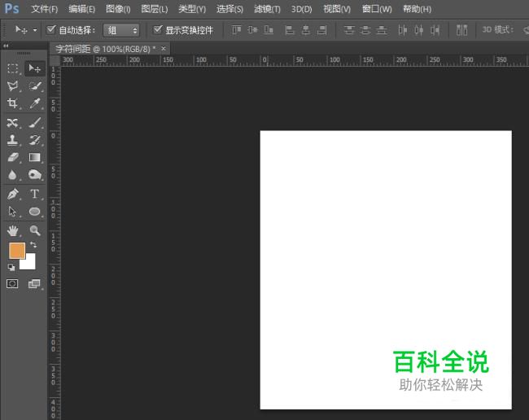529x420 pixels.
Task: Select the Crop tool
Action: click(x=13, y=103)
